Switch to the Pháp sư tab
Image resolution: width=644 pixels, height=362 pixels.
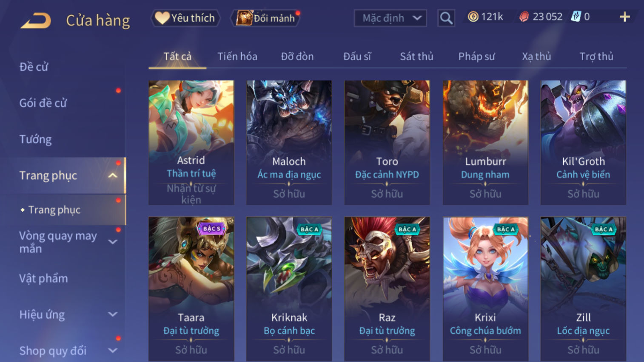click(476, 56)
